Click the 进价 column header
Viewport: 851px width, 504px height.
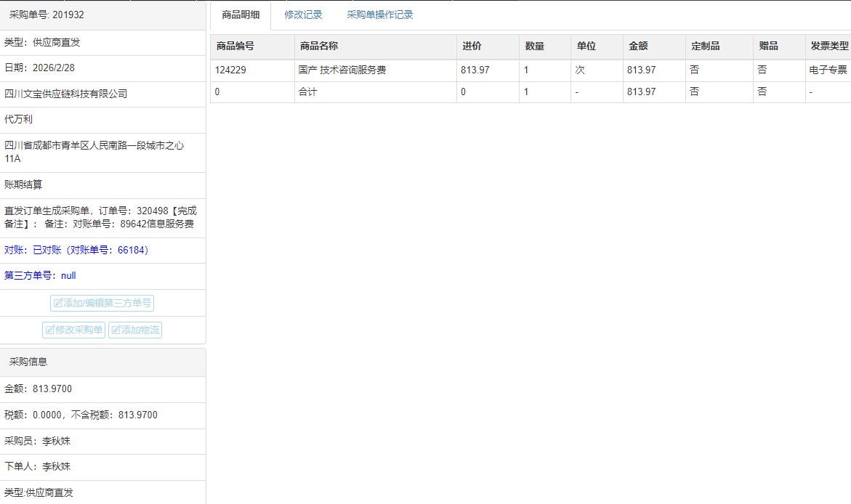[x=472, y=46]
